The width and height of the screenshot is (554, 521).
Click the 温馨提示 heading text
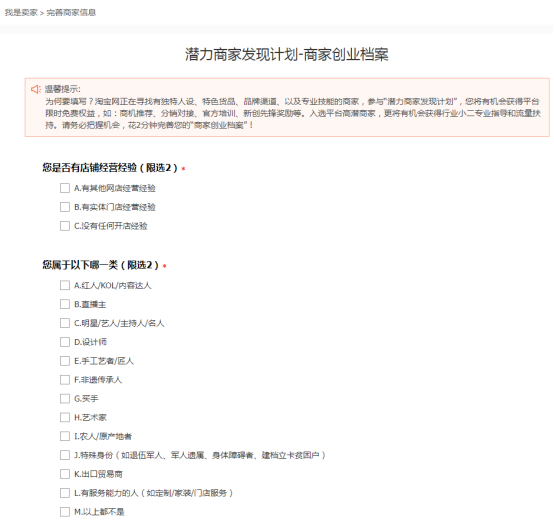point(63,89)
